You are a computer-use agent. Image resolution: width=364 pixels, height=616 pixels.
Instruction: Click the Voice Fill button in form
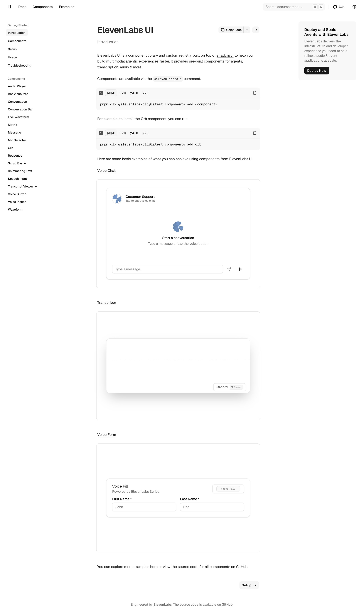click(x=228, y=489)
